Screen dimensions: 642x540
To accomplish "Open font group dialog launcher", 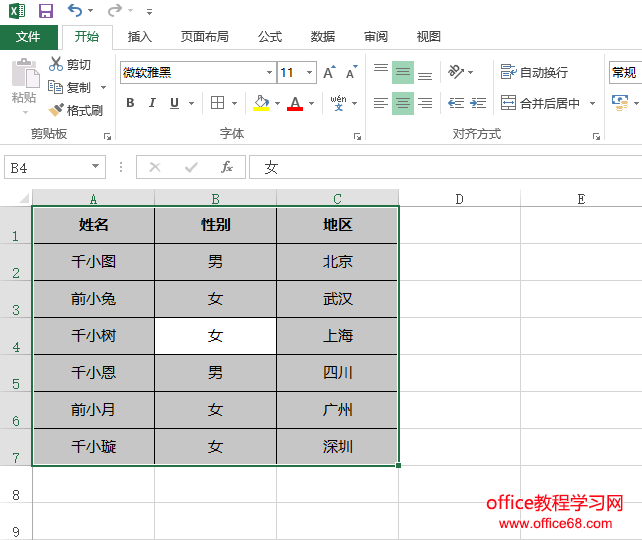I will coord(357,136).
